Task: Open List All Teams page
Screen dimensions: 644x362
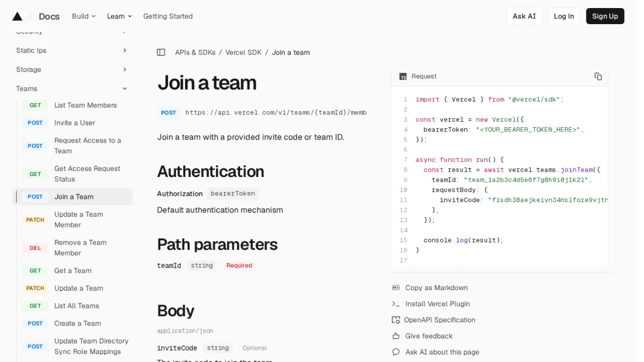Action: (77, 306)
